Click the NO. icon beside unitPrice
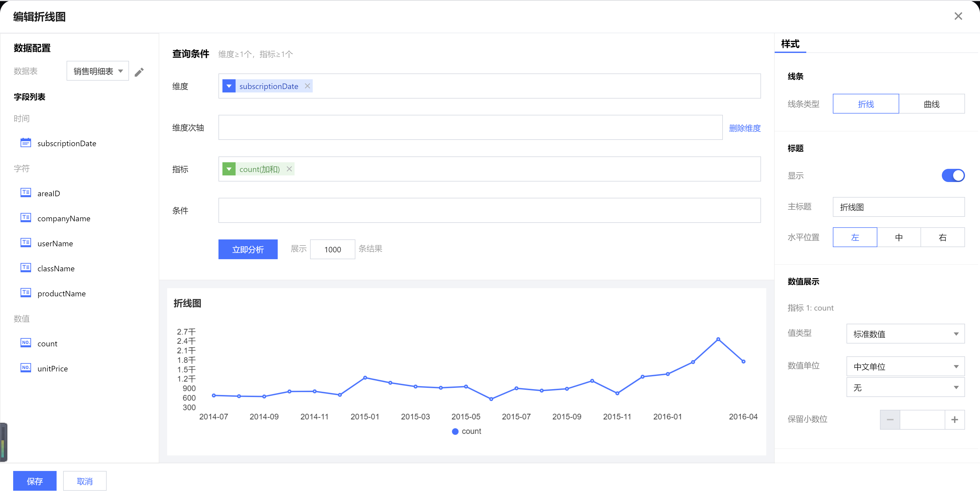This screenshot has width=980, height=496. tap(26, 368)
